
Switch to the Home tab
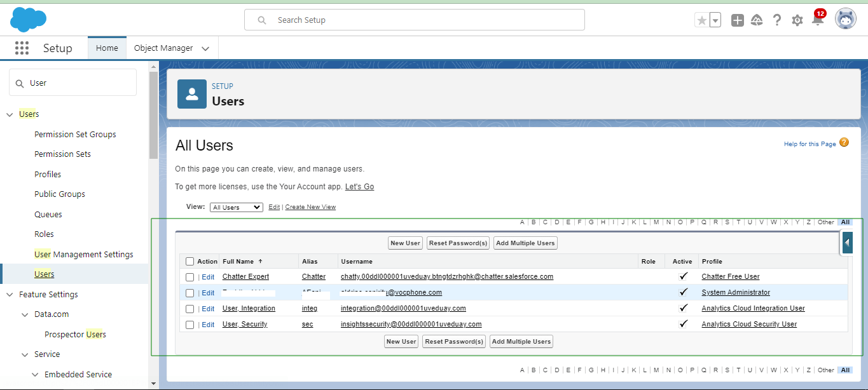[107, 48]
